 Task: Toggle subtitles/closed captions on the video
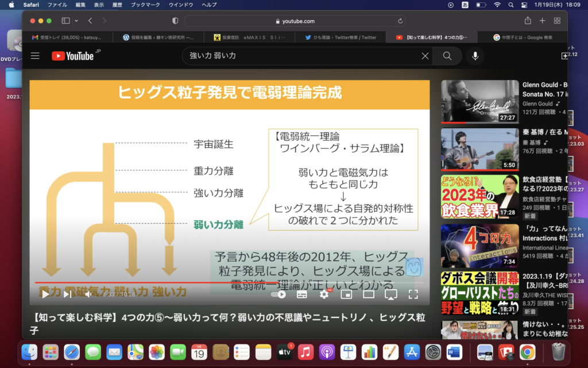[x=302, y=294]
